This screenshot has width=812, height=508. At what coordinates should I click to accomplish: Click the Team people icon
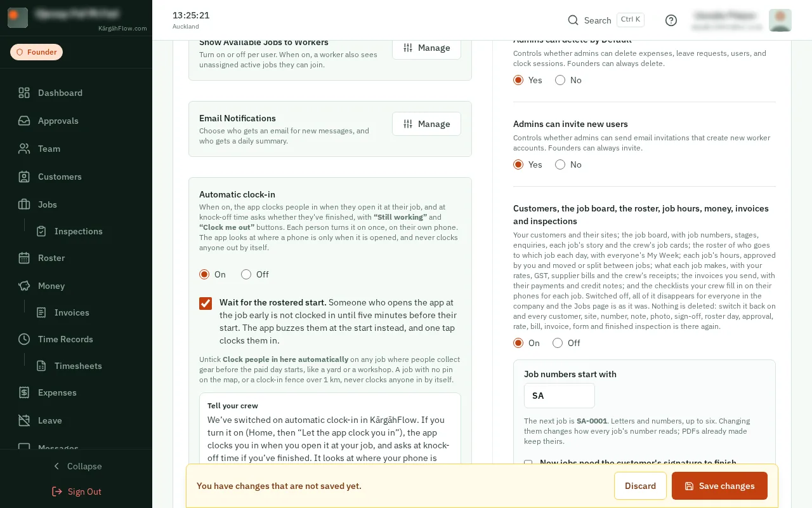click(x=24, y=149)
